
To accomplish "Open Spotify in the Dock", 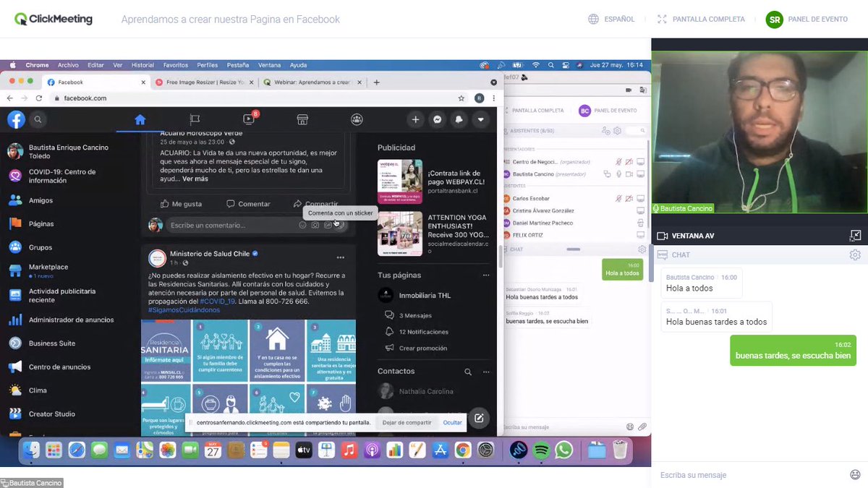I will (541, 450).
